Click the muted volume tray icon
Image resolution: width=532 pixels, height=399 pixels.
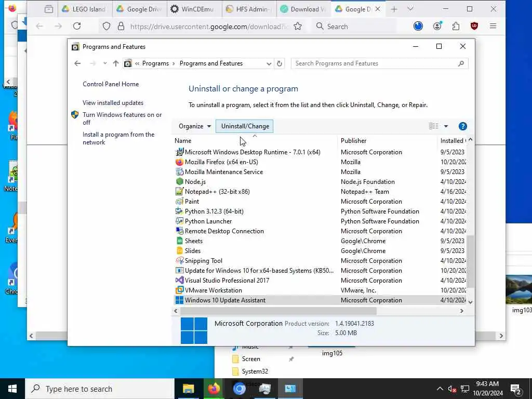pyautogui.click(x=451, y=389)
